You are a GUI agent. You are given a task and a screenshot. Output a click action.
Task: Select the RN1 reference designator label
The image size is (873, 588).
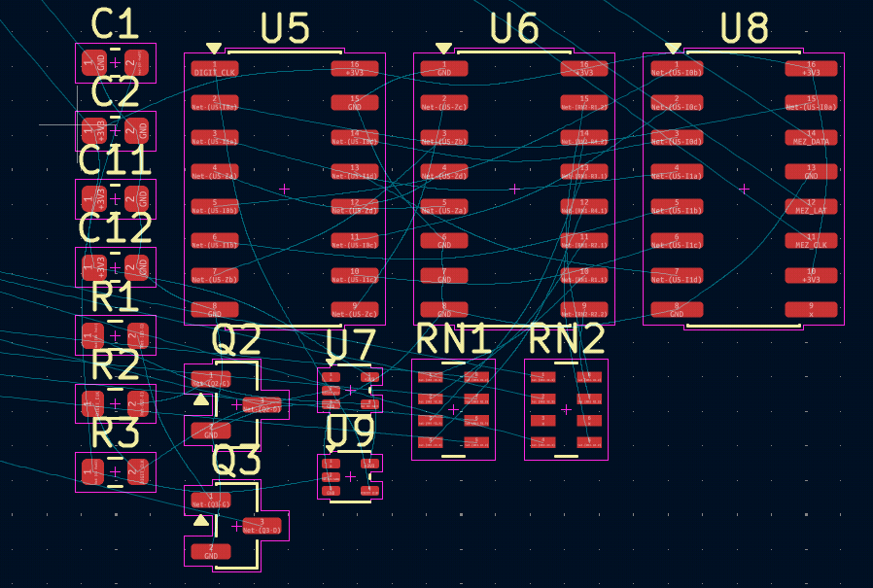coord(454,339)
